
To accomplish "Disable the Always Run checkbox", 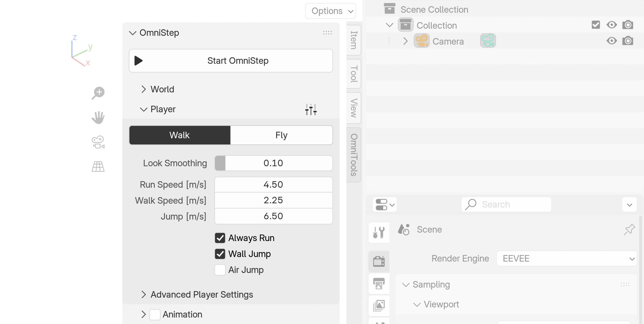I will click(x=220, y=238).
